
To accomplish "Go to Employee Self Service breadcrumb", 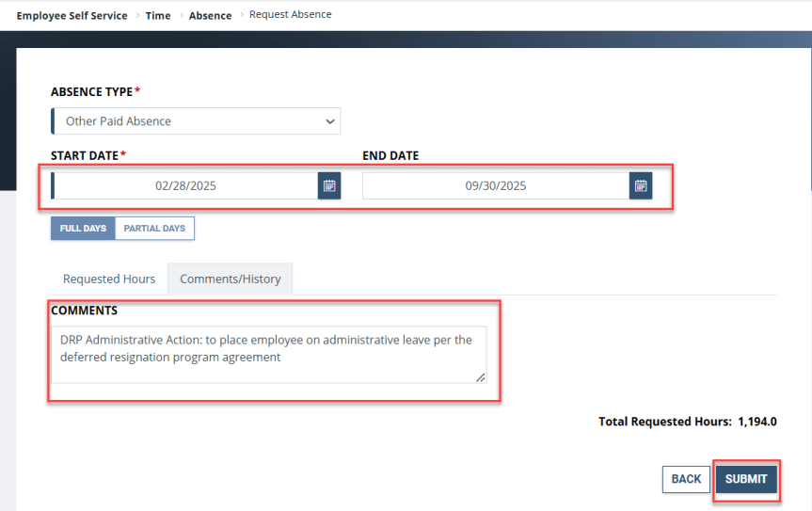I will [x=72, y=16].
